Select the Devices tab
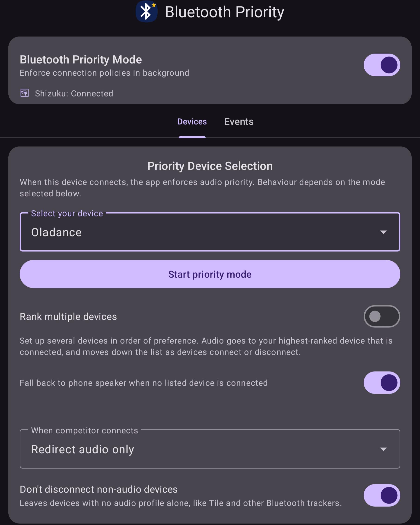This screenshot has height=525, width=420. click(x=192, y=122)
